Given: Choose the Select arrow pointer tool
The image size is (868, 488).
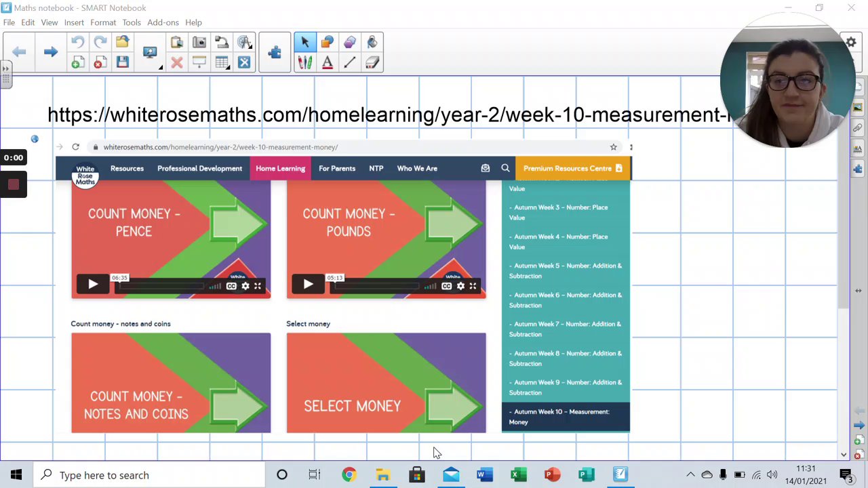Looking at the screenshot, I should pos(304,43).
